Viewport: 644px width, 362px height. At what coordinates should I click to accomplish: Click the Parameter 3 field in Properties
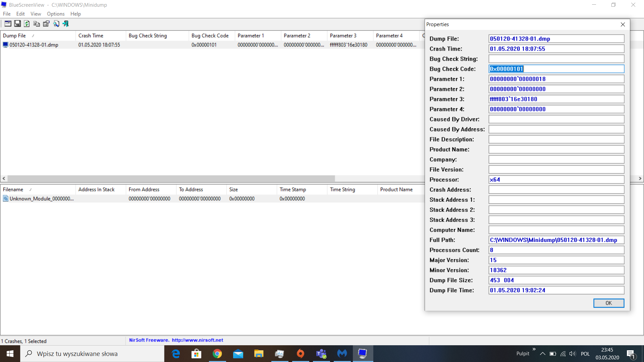pyautogui.click(x=556, y=99)
